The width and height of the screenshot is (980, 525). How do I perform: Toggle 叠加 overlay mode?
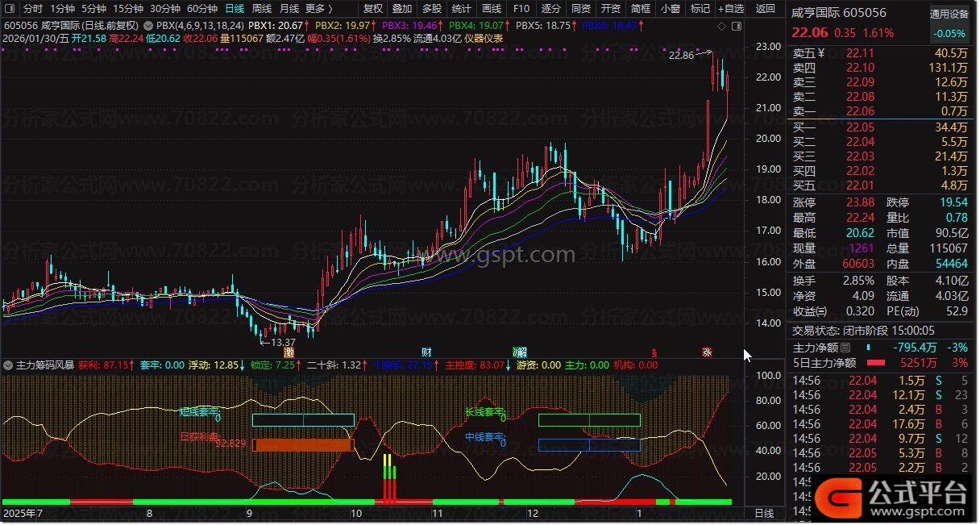pos(402,9)
